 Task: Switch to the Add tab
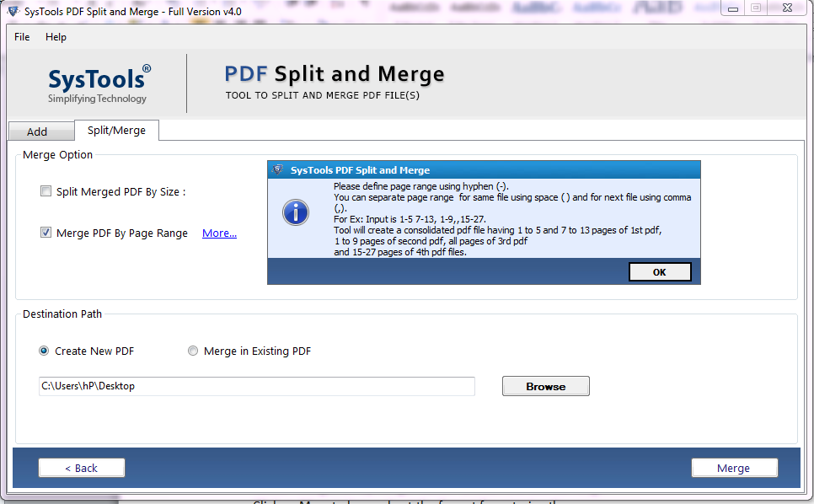pyautogui.click(x=41, y=131)
